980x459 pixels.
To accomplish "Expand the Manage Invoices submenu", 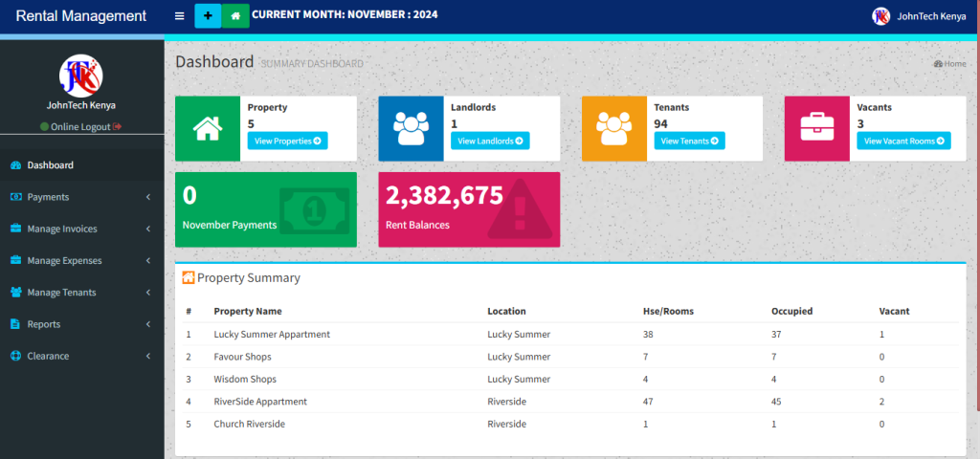I will point(81,229).
